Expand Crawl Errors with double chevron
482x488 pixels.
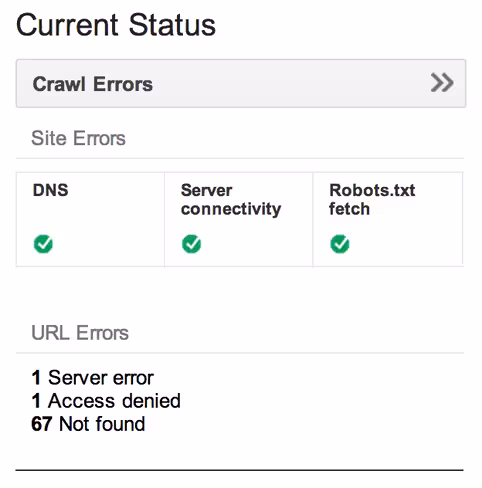point(442,83)
